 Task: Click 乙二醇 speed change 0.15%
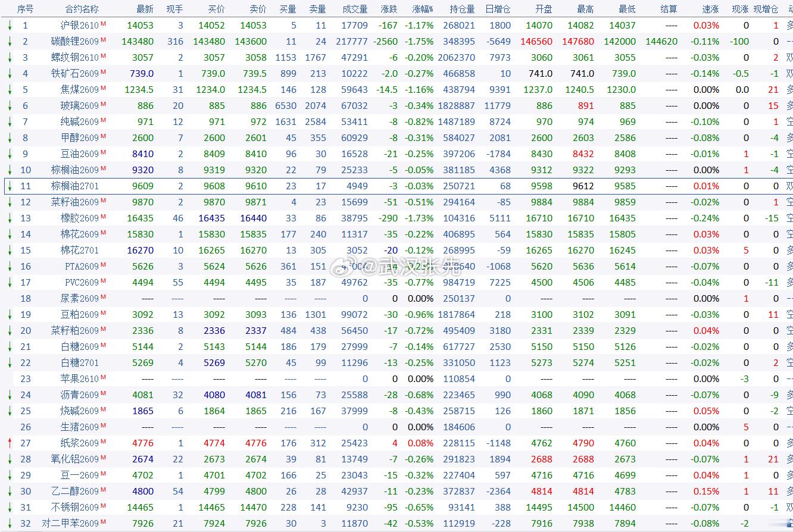[706, 491]
